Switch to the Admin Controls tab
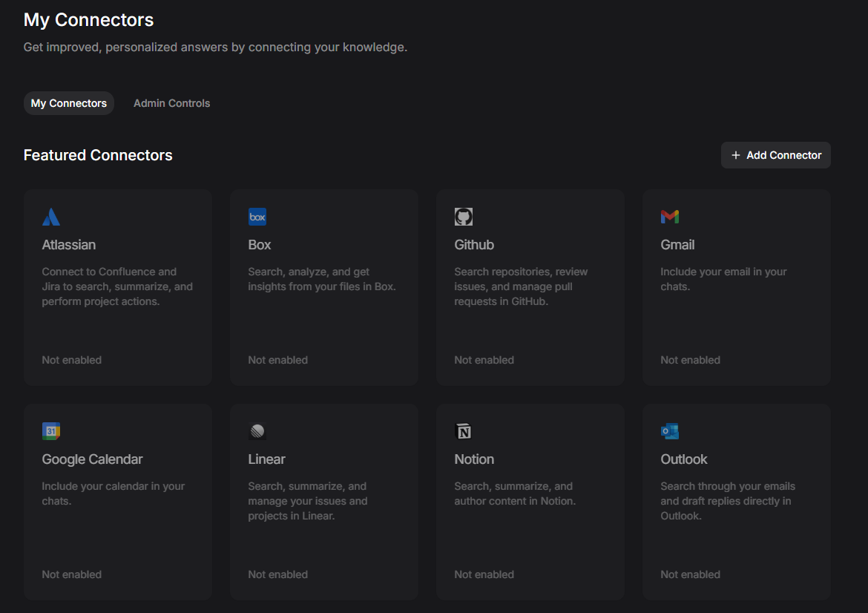868x613 pixels. (x=171, y=104)
